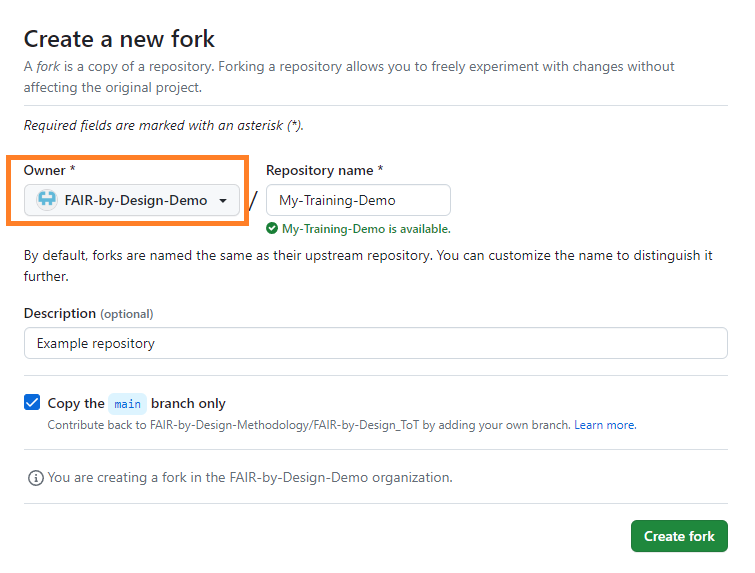Click the "Owner *" label
Image resolution: width=755 pixels, height=573 pixels.
50,170
